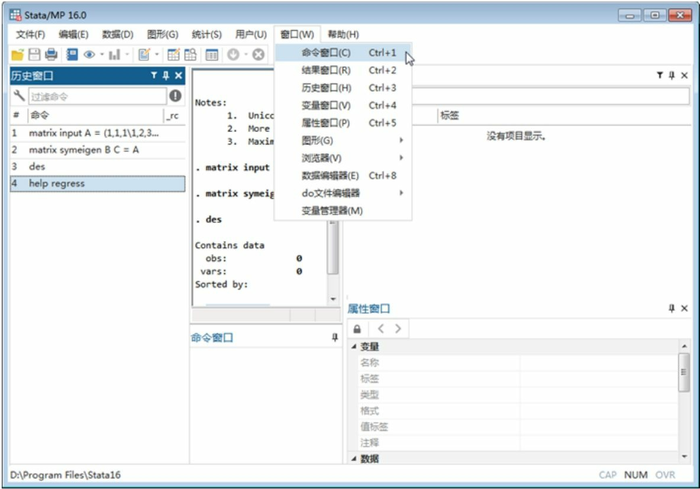
Task: Click the 命令 column header
Action: click(96, 115)
